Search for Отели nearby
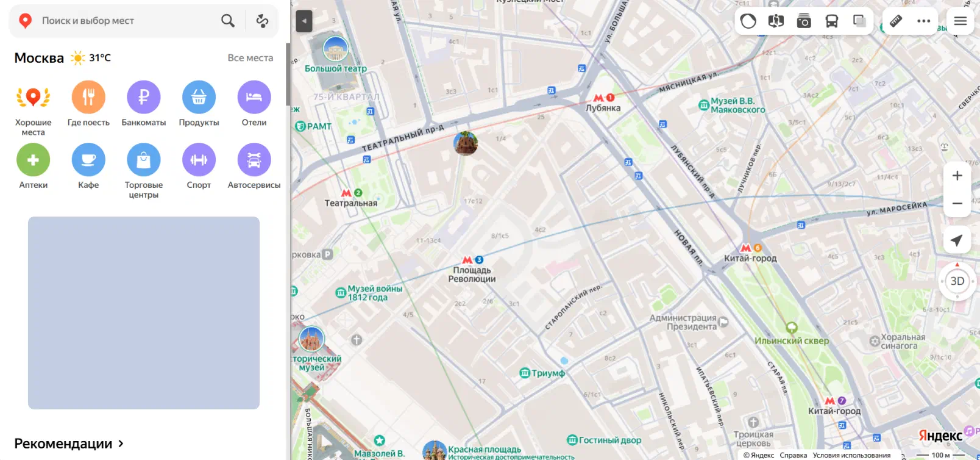The width and height of the screenshot is (980, 460). (254, 104)
